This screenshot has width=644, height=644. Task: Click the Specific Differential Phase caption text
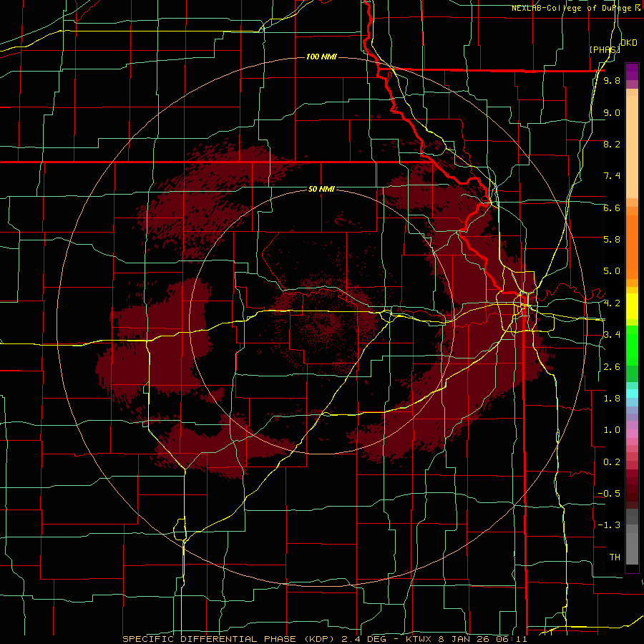[325, 639]
